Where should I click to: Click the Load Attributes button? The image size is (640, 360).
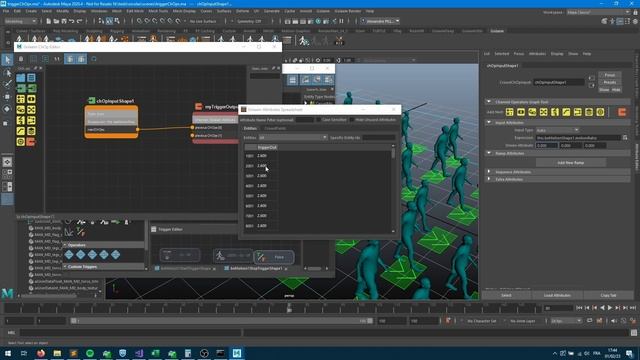pos(557,295)
